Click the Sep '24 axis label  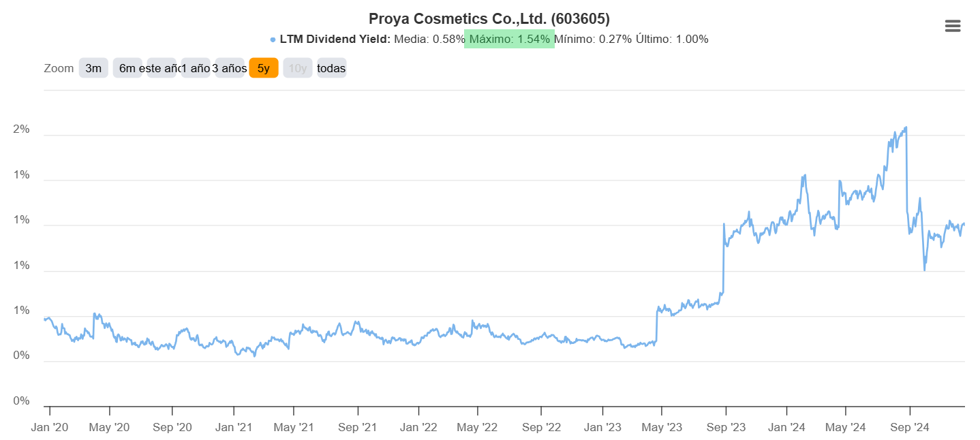tap(910, 428)
